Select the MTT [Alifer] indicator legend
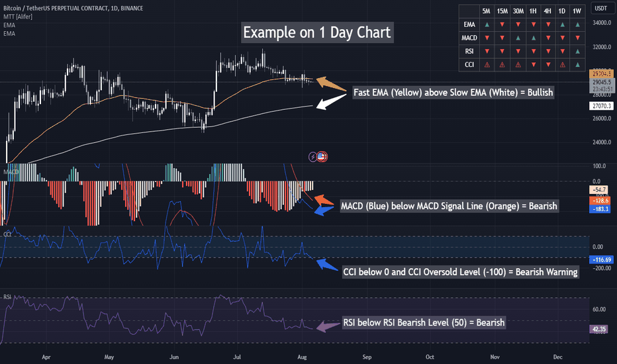 pyautogui.click(x=18, y=17)
